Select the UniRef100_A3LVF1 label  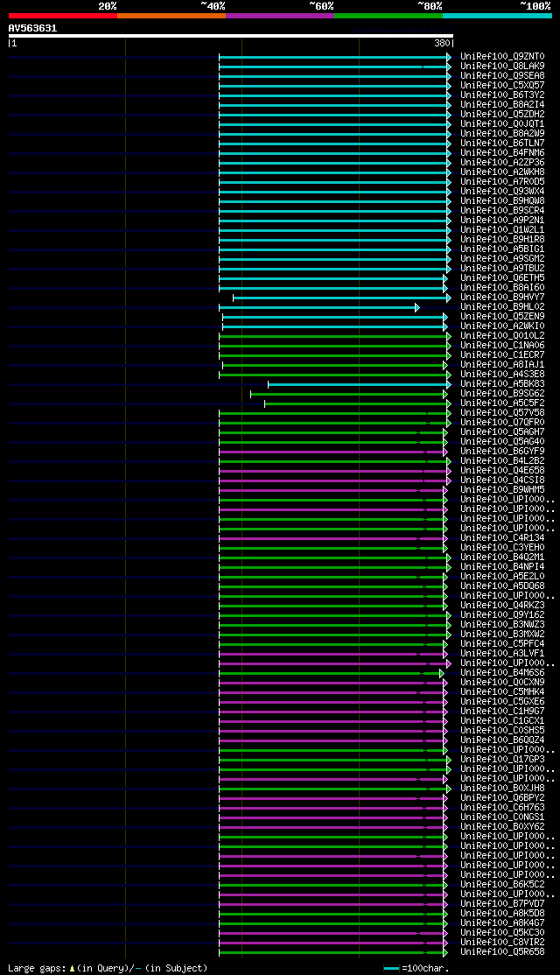[503, 654]
